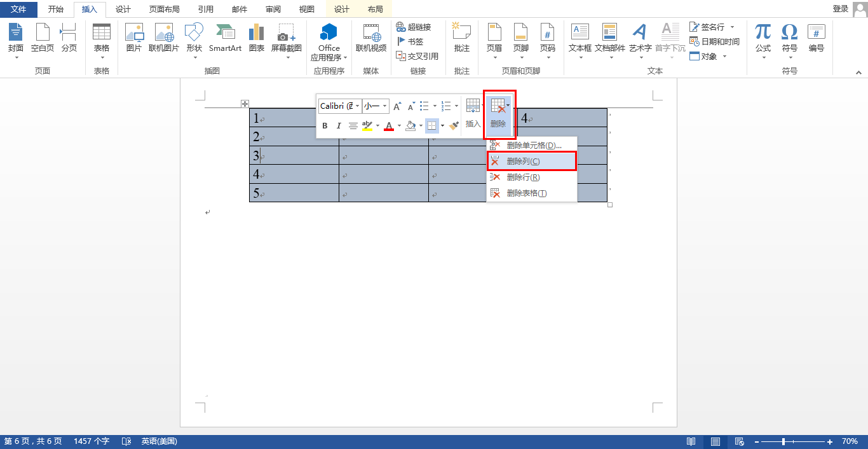Click the zoom in plus button
This screenshot has height=449, width=868.
click(830, 441)
